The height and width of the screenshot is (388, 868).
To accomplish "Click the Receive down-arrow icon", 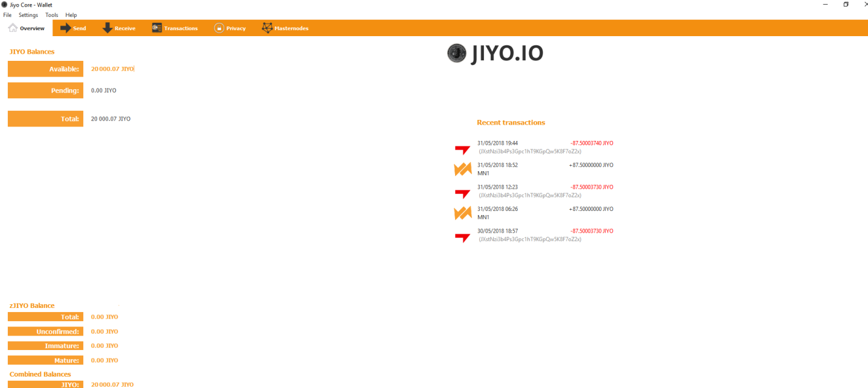I will pos(107,28).
